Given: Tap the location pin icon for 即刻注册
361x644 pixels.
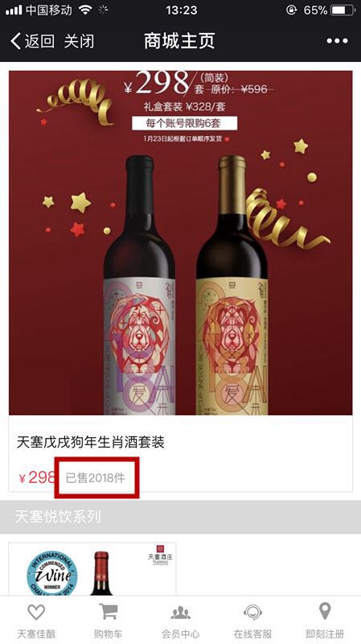Looking at the screenshot, I should [x=325, y=612].
